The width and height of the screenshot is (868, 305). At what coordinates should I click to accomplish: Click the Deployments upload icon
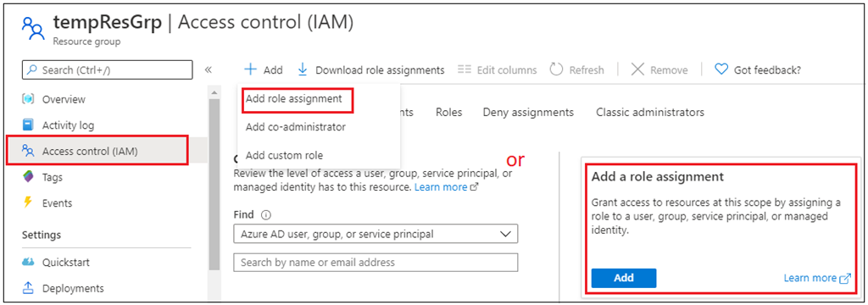click(28, 288)
